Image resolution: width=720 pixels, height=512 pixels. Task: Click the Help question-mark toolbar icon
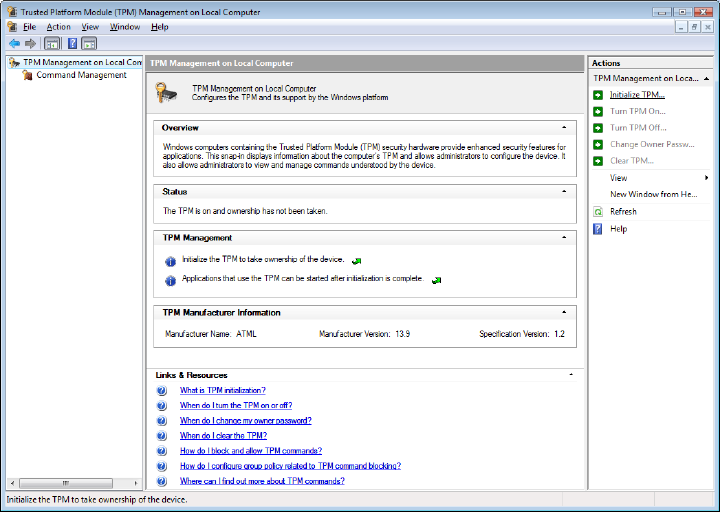click(72, 44)
